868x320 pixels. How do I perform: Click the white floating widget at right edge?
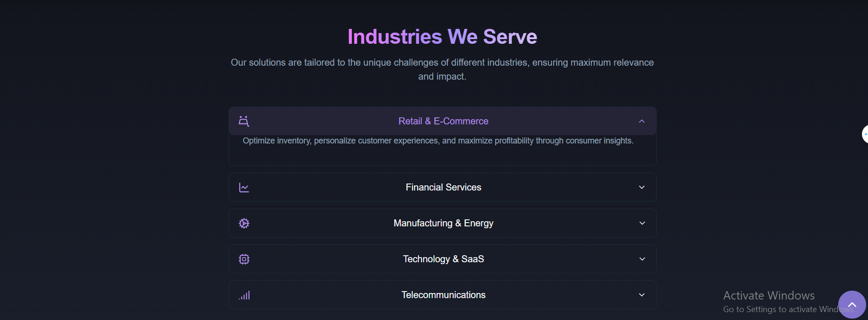[x=865, y=134]
